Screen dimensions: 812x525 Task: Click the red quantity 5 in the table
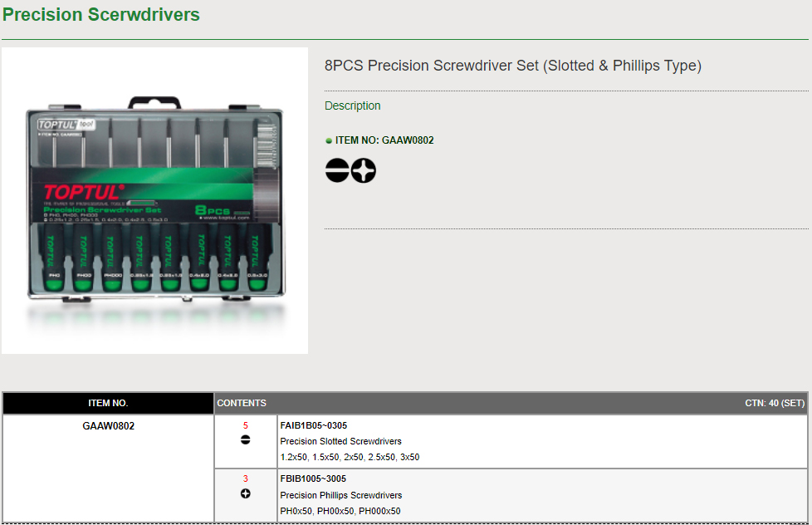tap(246, 425)
